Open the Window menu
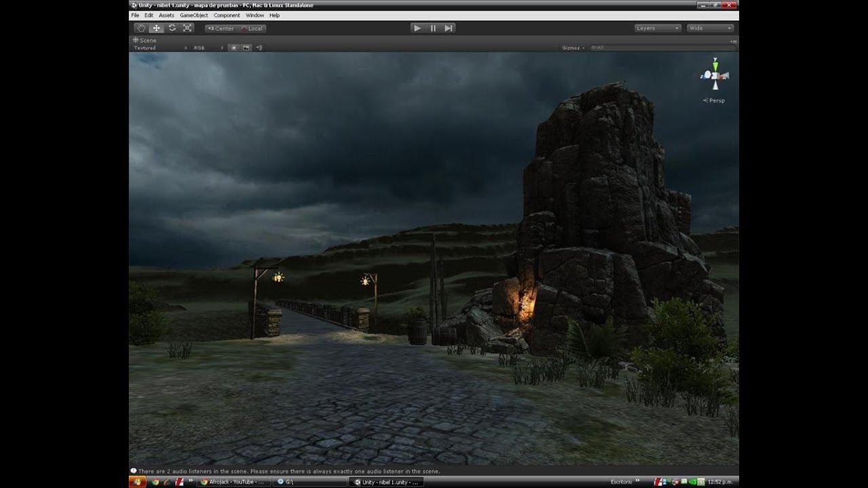The image size is (868, 488). tap(255, 15)
